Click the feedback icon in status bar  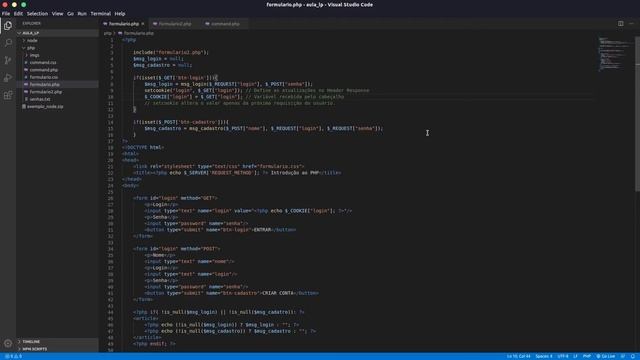click(623, 356)
